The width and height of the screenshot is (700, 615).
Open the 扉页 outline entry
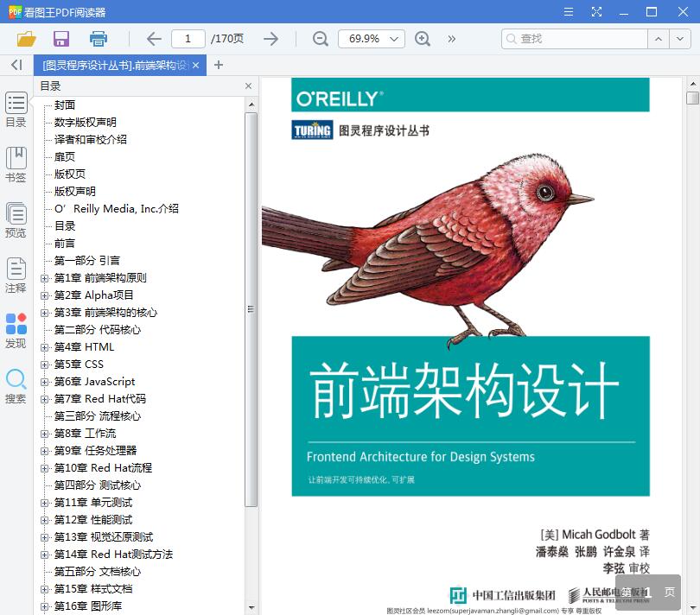(x=65, y=156)
